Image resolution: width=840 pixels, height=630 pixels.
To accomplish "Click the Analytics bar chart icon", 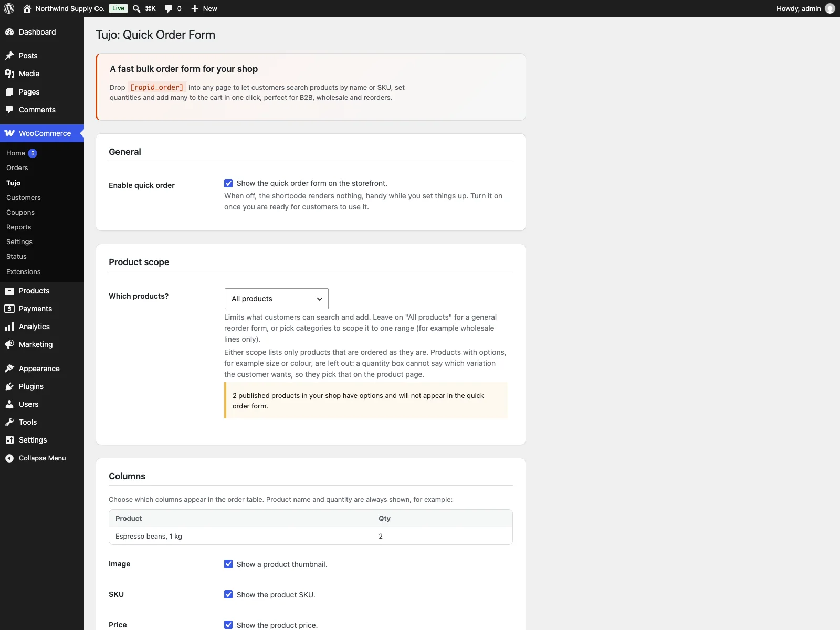I will click(x=9, y=327).
